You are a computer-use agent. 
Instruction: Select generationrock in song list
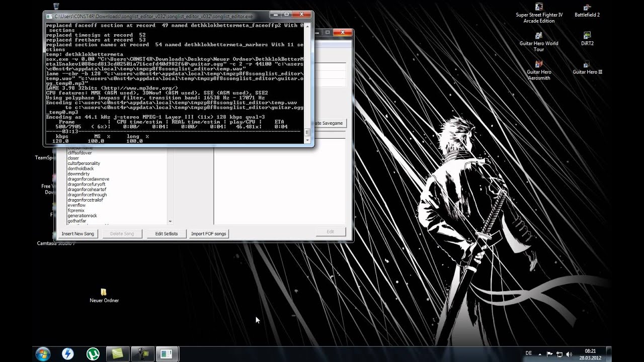coord(83,216)
